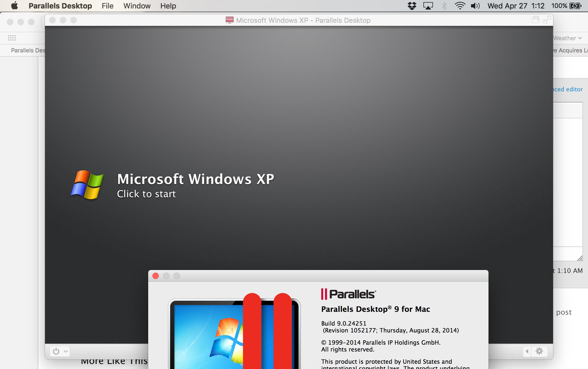This screenshot has height=369, width=588.
Task: Open the volume control in menu bar
Action: (475, 6)
